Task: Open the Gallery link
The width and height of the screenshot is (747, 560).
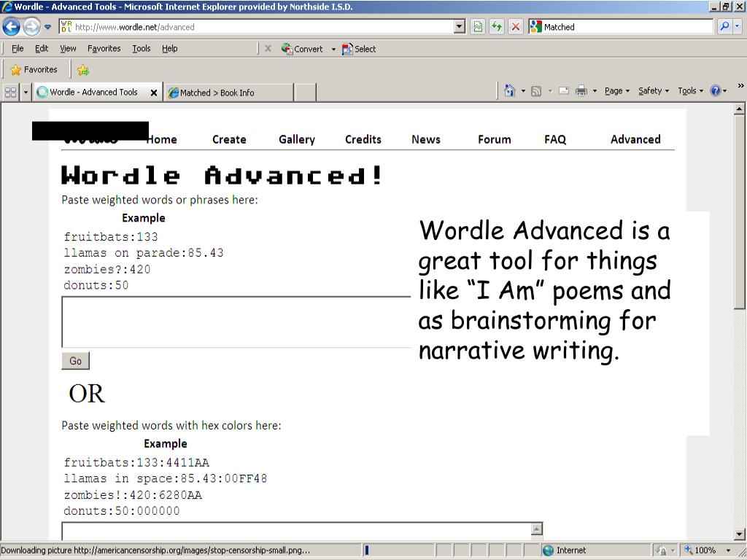Action: click(x=297, y=139)
